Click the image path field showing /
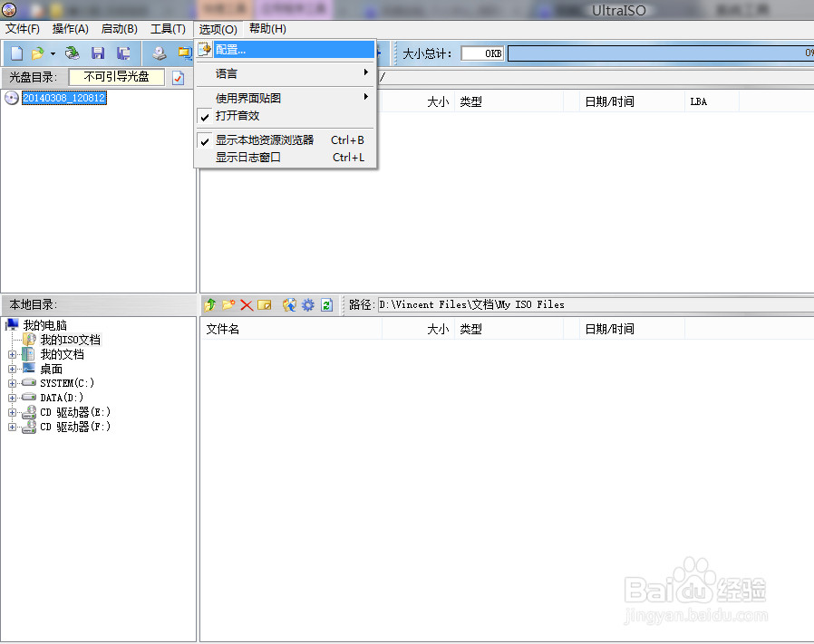This screenshot has width=814, height=644. point(596,77)
